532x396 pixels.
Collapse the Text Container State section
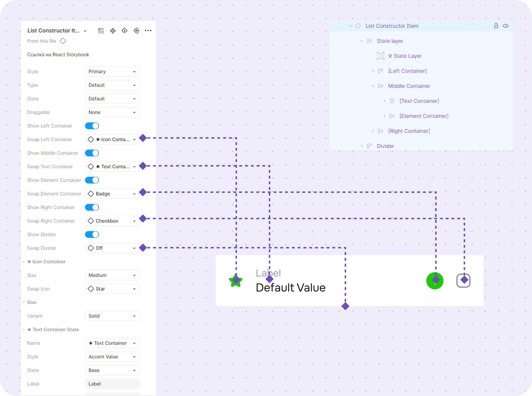(24, 329)
